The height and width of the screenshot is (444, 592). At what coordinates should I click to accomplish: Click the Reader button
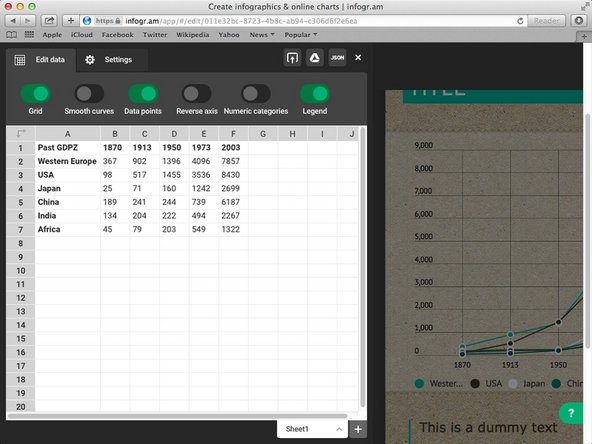pyautogui.click(x=546, y=21)
